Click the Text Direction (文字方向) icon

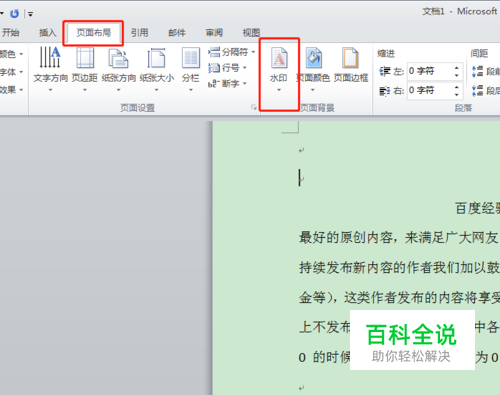tap(50, 57)
